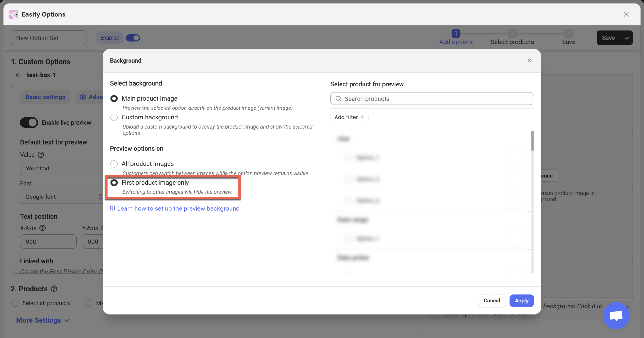Go to Select products step
This screenshot has width=644, height=338.
pos(512,42)
